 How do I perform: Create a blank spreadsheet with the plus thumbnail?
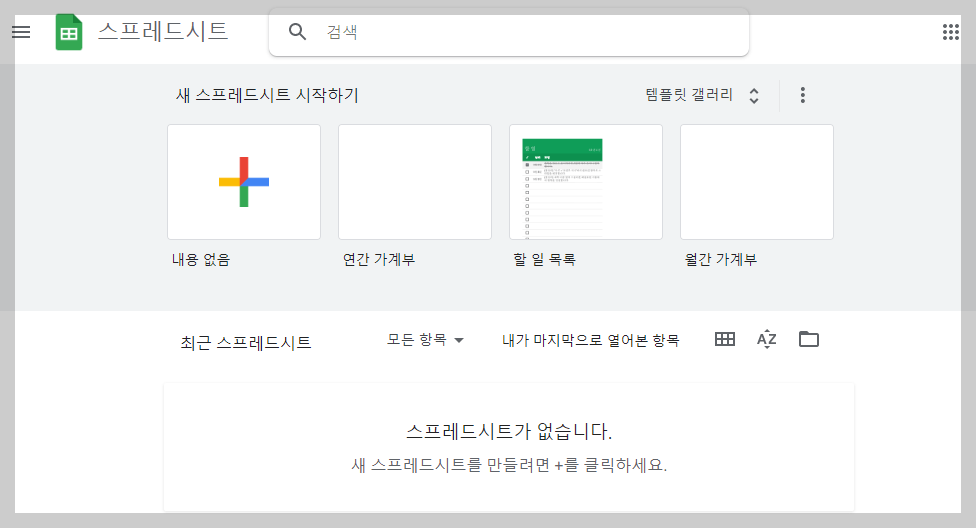[244, 182]
